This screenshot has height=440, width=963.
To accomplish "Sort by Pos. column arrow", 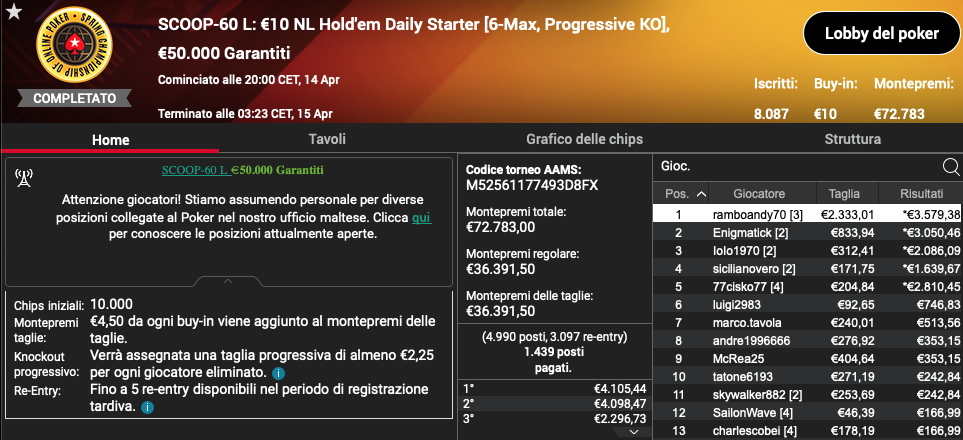I will coord(701,194).
